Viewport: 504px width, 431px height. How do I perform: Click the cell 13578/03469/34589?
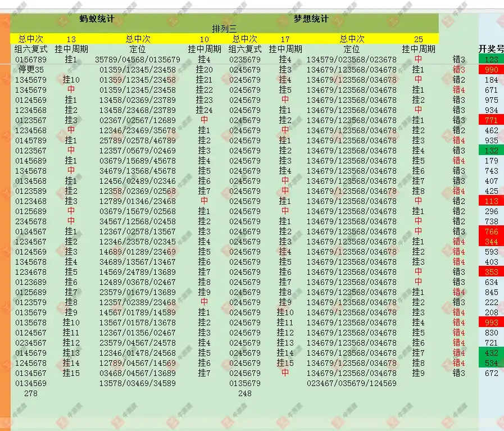pos(138,383)
